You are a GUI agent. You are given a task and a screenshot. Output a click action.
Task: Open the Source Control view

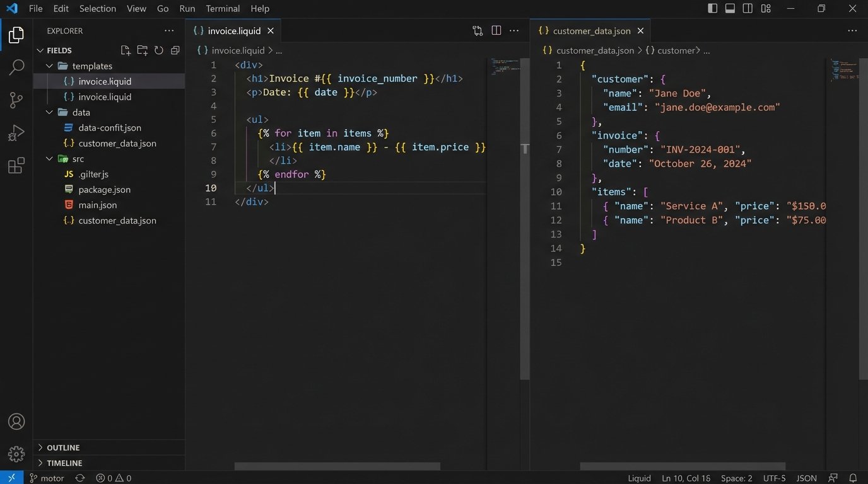[x=16, y=100]
